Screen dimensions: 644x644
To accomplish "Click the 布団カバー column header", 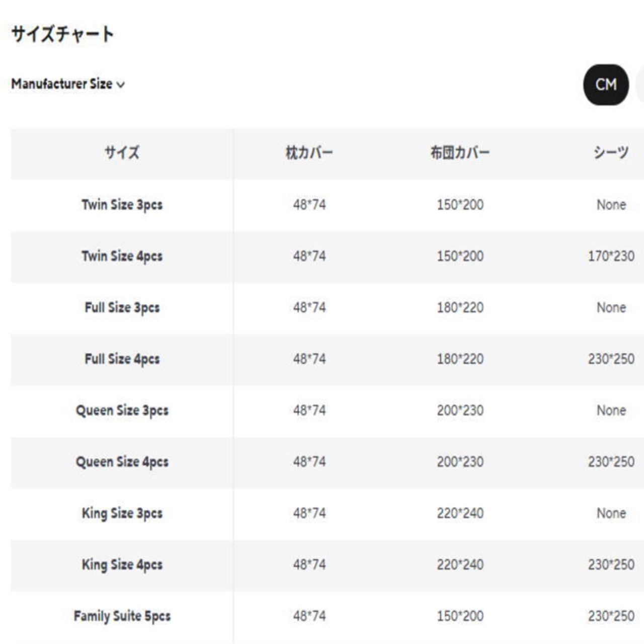I will coord(460,152).
